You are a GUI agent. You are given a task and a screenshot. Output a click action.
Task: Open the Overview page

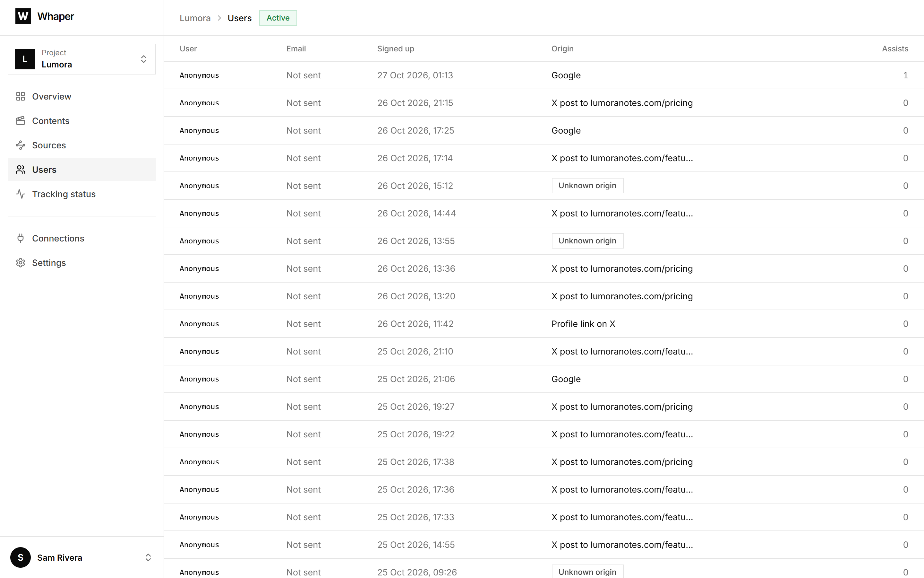coord(82,96)
